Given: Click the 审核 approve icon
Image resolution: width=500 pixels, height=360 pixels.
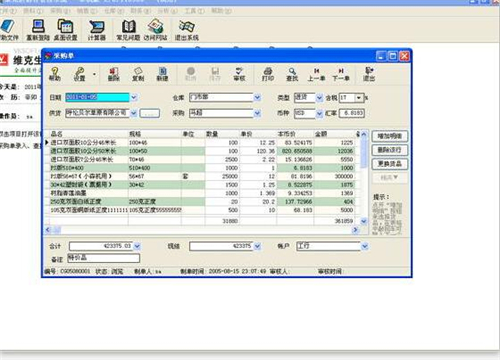Looking at the screenshot, I should 239,74.
